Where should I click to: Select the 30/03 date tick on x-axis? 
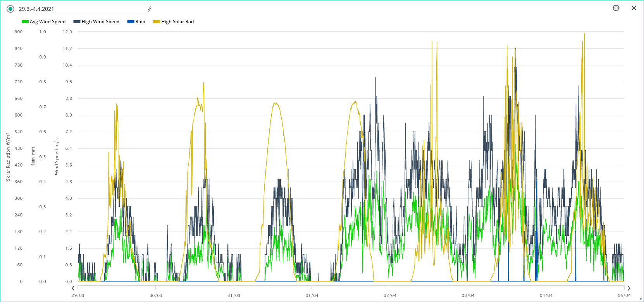pyautogui.click(x=156, y=295)
